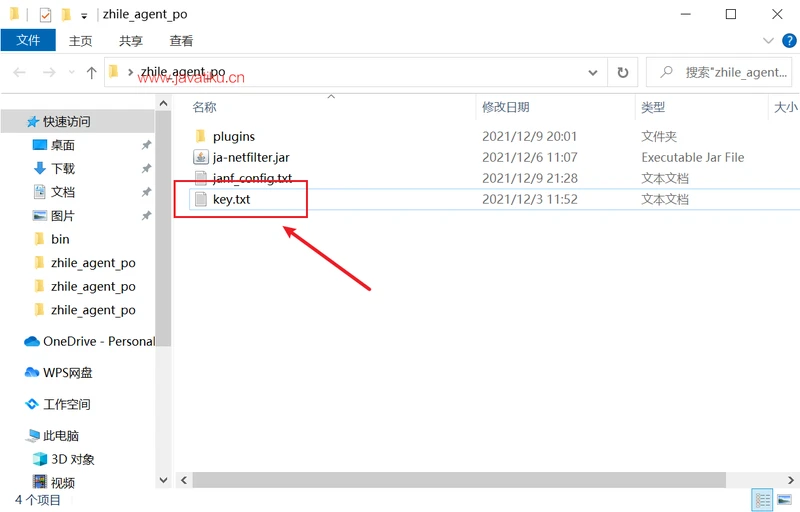This screenshot has width=800, height=512.
Task: Click the ja-netfilter.jar file icon
Action: (x=200, y=157)
